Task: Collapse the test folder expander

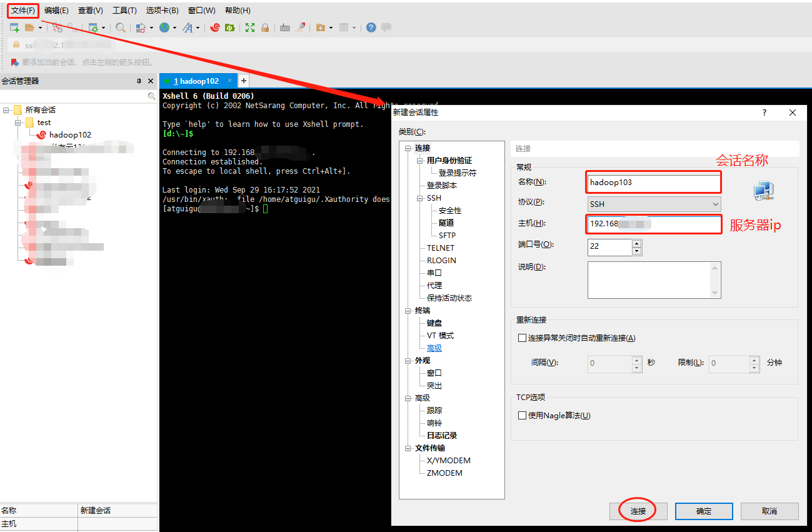Action: click(19, 123)
